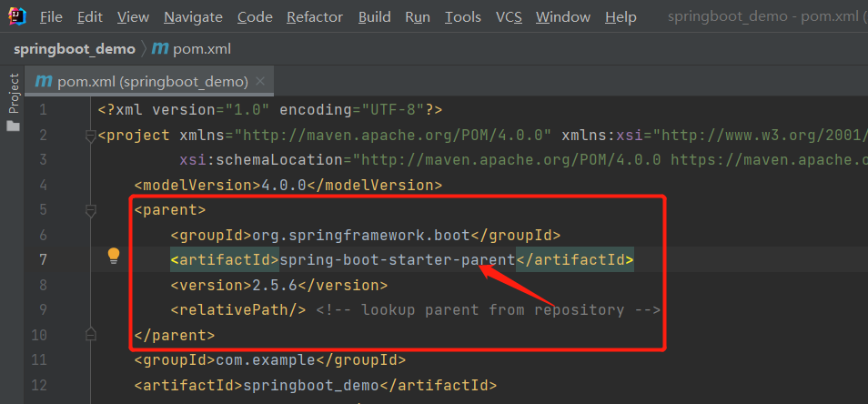Viewport: 868px width, 404px height.
Task: Click line number 12 in the gutter
Action: 39,385
